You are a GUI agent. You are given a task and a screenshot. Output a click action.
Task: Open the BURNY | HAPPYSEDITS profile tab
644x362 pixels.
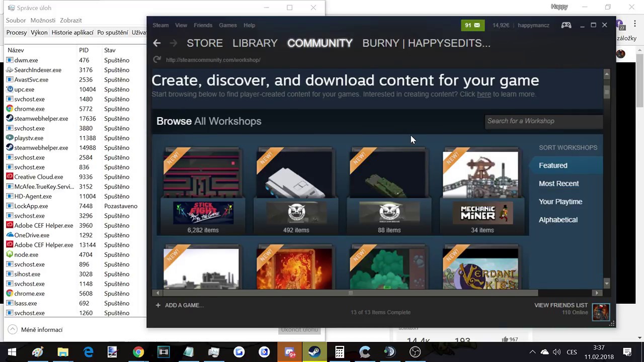tap(426, 43)
